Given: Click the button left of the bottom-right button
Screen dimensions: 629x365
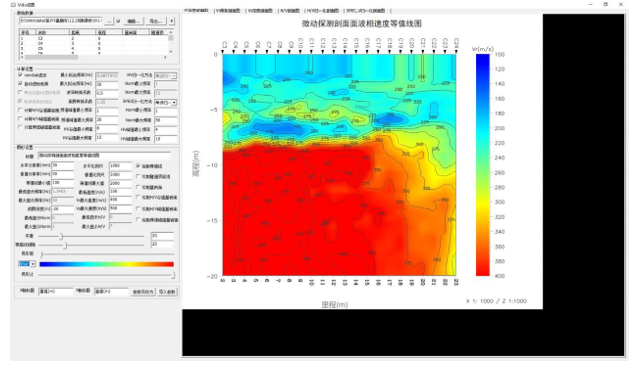Looking at the screenshot, I should click(x=143, y=292).
